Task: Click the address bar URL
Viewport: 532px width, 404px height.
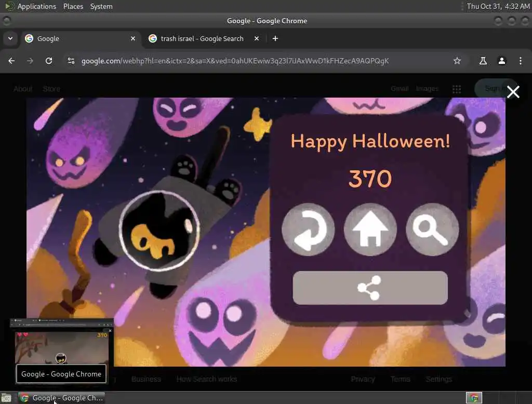Action: (235, 61)
